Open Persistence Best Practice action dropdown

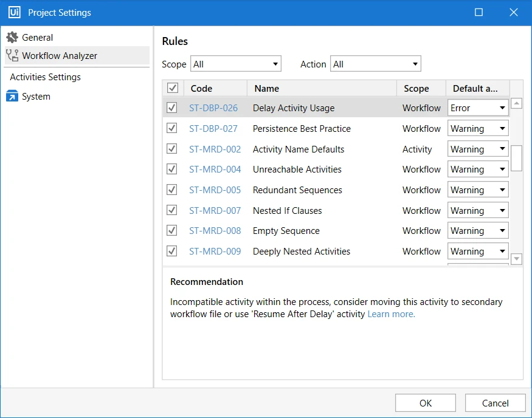coord(478,128)
